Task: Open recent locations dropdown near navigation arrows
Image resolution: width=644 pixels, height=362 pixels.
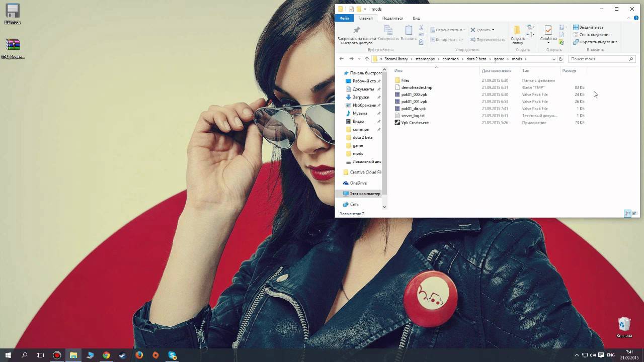Action: pos(359,59)
